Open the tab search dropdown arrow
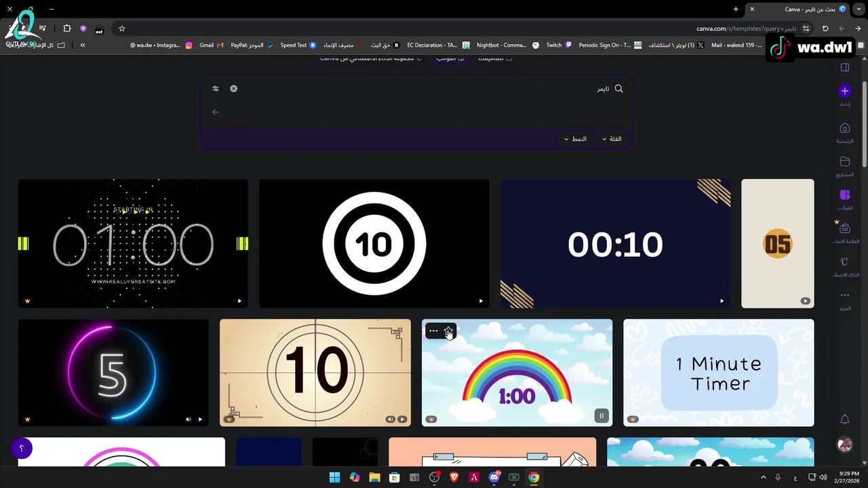The width and height of the screenshot is (868, 488). [859, 9]
